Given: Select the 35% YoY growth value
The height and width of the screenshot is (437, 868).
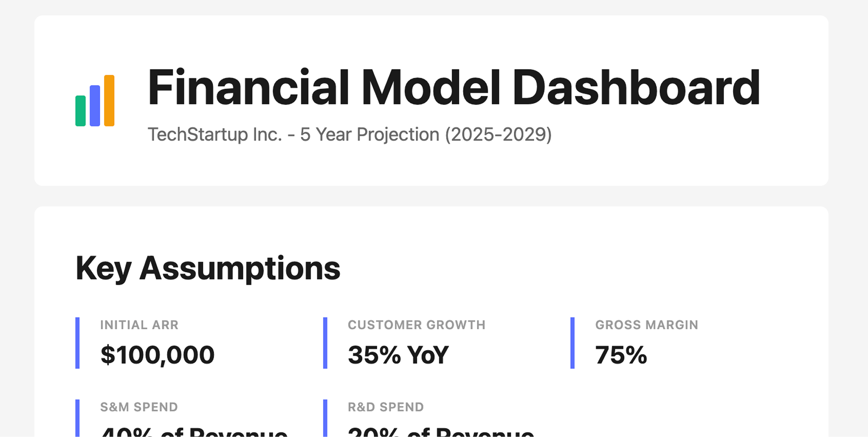Looking at the screenshot, I should 398,355.
